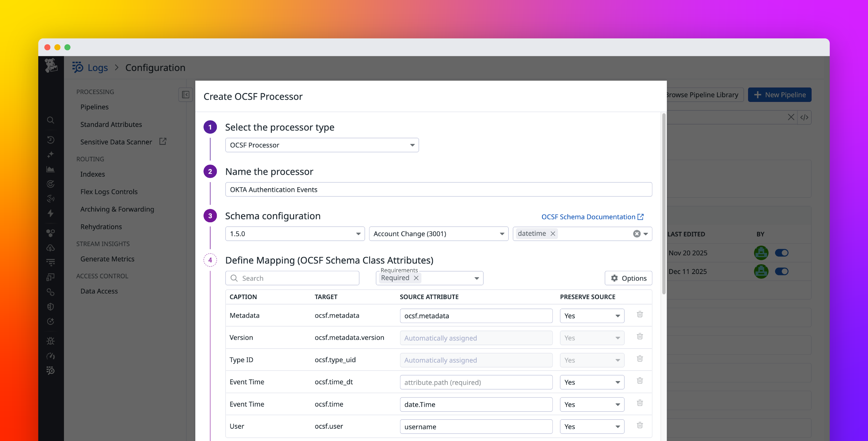Screen dimensions: 868x441
Task: Open search from the left sidebar magnifier icon
Action: click(x=50, y=120)
